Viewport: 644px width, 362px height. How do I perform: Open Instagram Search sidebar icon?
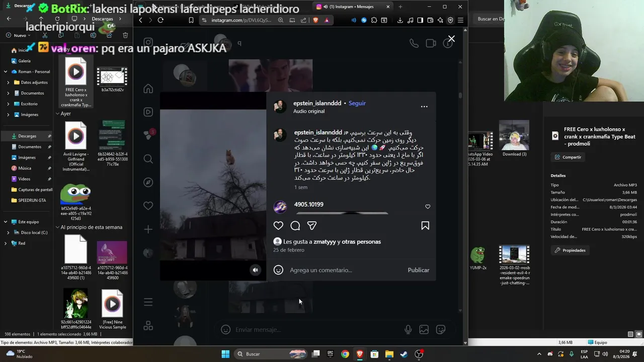pos(148,159)
